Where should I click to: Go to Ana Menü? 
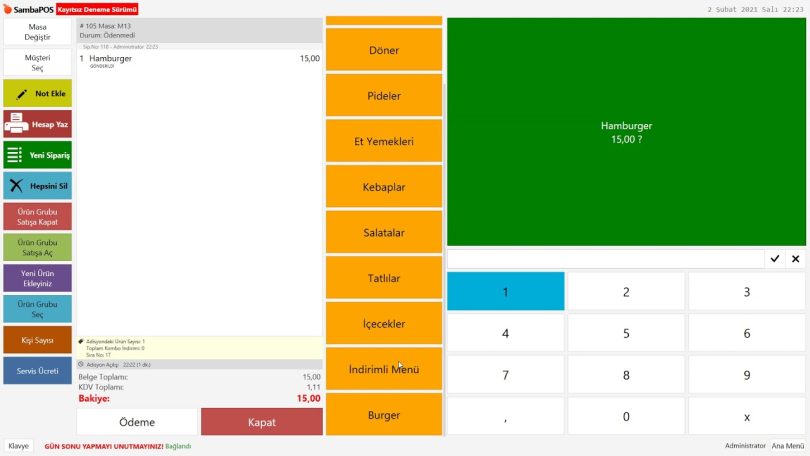click(787, 446)
